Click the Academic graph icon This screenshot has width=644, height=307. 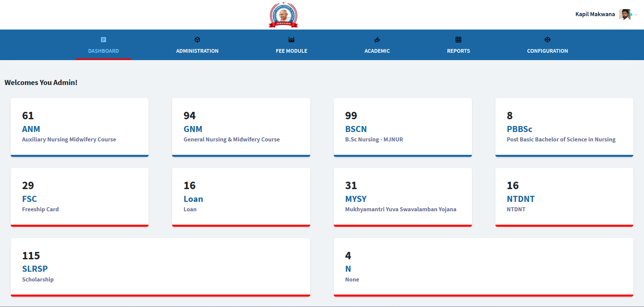point(377,40)
